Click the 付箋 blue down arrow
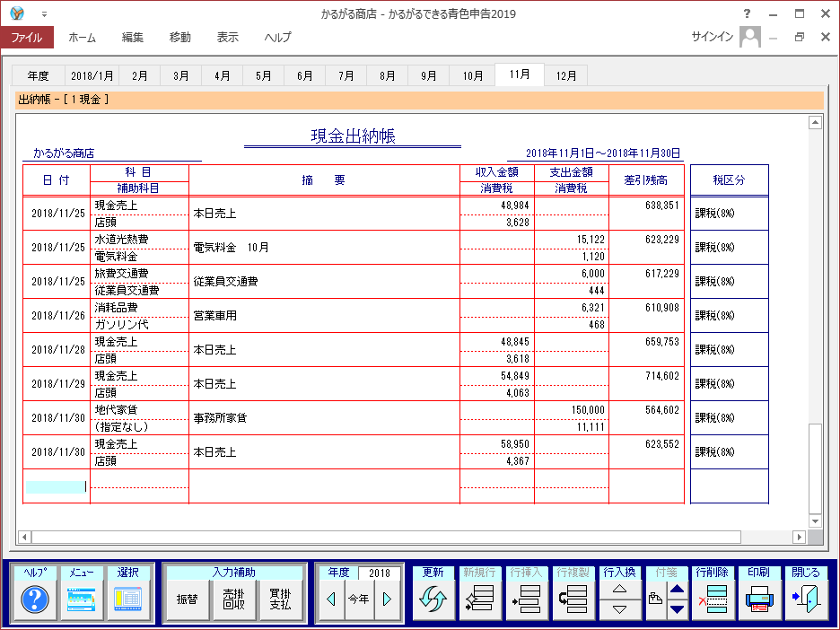 pyautogui.click(x=678, y=609)
